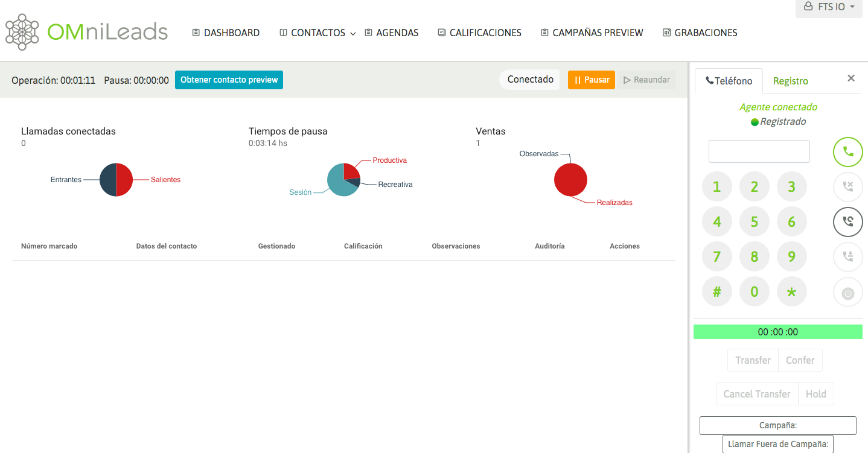Click the Transfer button
The height and width of the screenshot is (453, 868).
[753, 360]
